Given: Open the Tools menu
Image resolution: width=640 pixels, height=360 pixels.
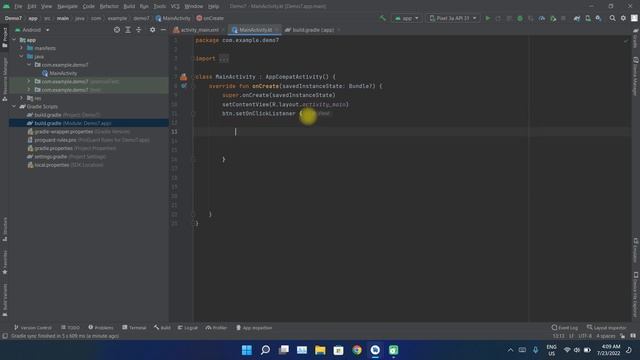Looking at the screenshot, I should (160, 6).
